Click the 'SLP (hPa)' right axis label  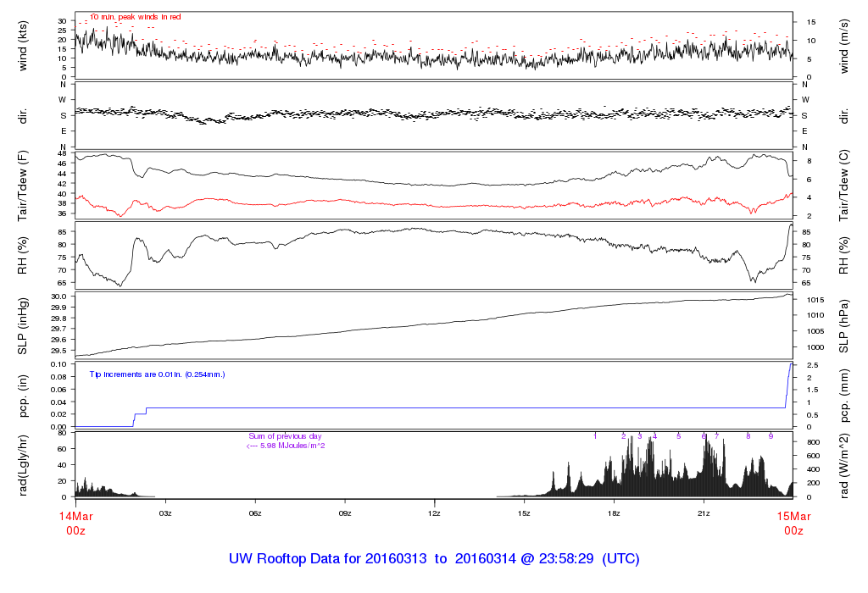tap(844, 325)
